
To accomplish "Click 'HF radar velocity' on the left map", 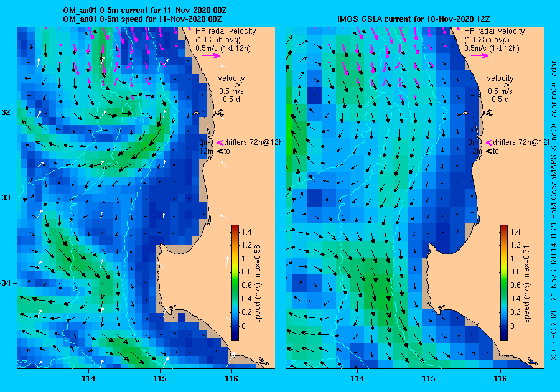I will point(226,31).
